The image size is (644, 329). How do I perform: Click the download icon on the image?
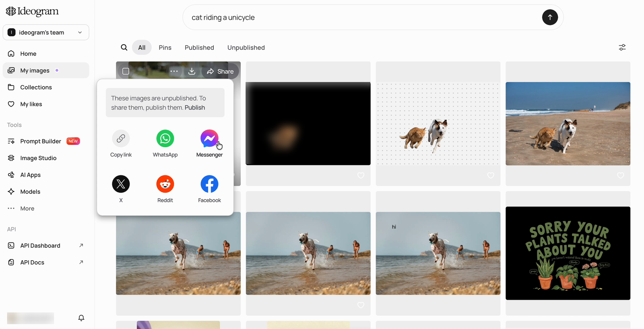click(192, 71)
